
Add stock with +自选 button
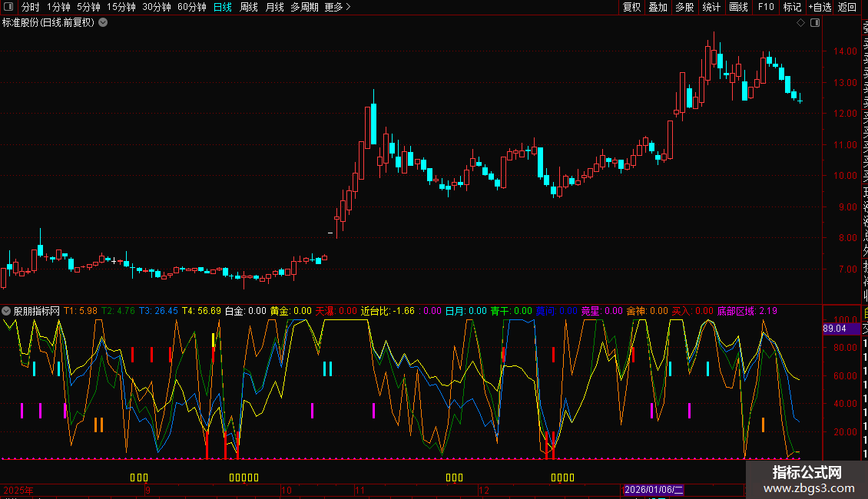pyautogui.click(x=820, y=7)
